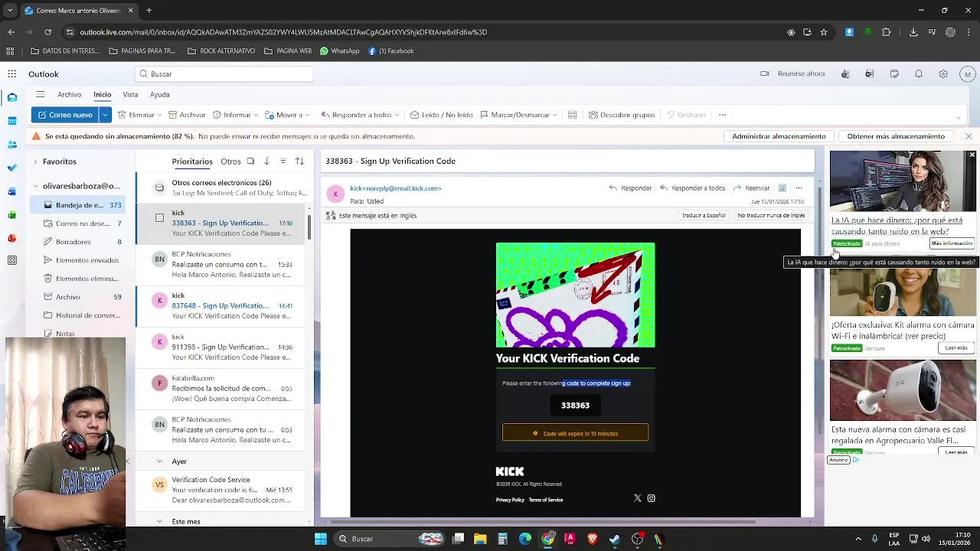Open People contacts in the left rail
Screen dimensions: 980x551
click(12, 144)
